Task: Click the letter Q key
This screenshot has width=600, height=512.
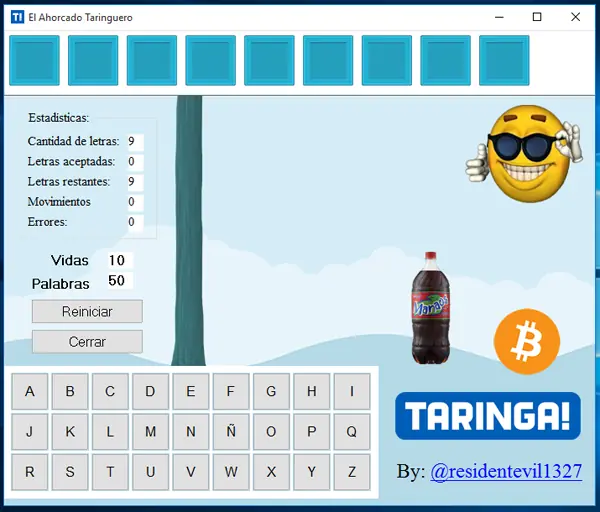Action: (x=352, y=432)
